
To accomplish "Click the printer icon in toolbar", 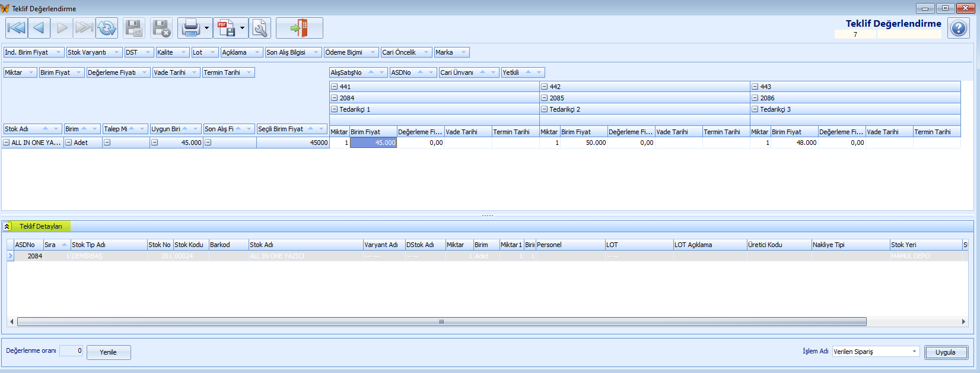I will point(190,28).
